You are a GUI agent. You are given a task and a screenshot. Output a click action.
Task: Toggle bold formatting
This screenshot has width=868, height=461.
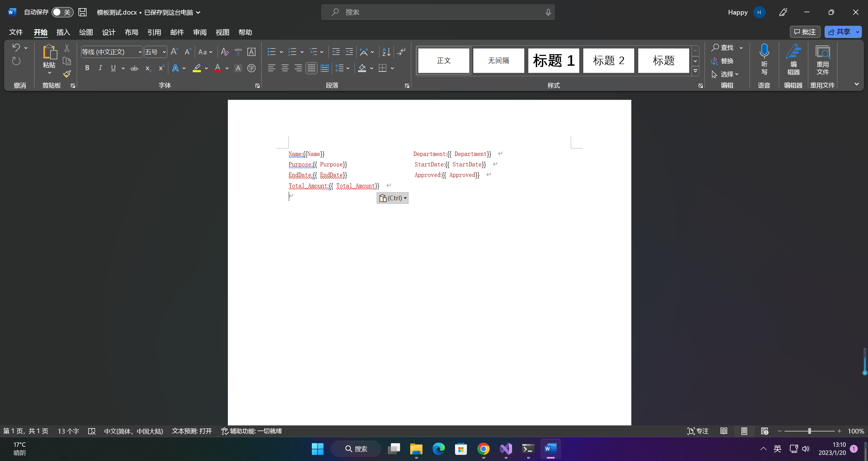click(87, 68)
